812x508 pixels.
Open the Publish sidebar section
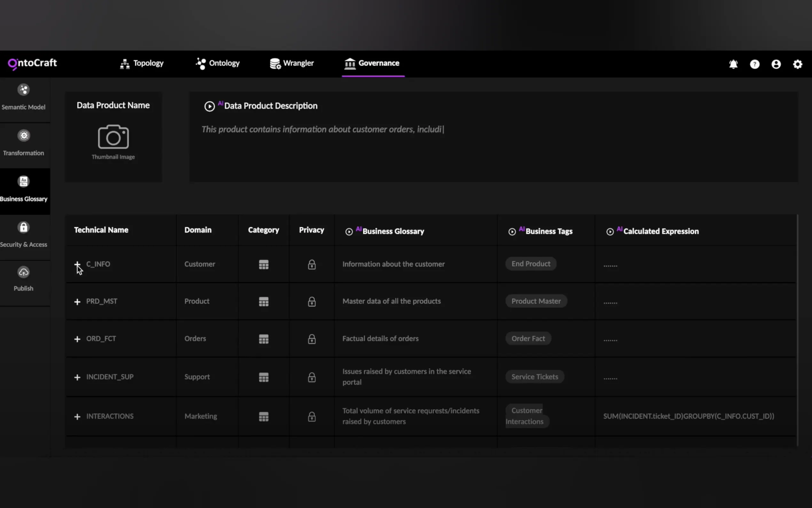point(24,279)
